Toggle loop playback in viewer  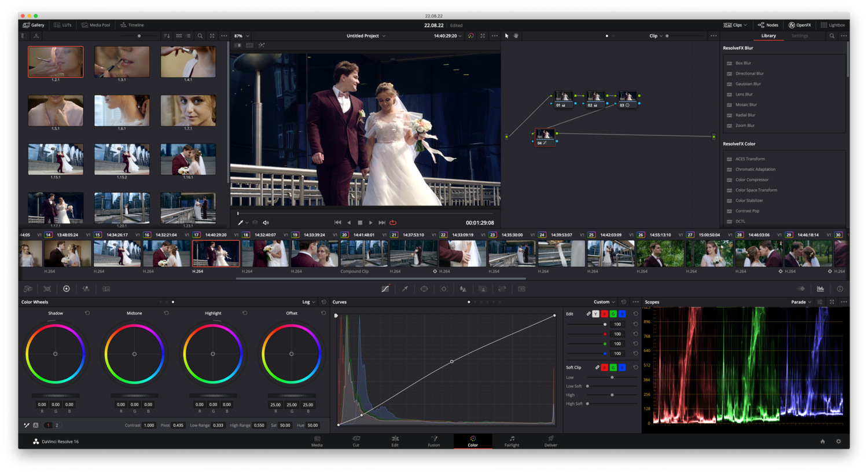pyautogui.click(x=393, y=222)
